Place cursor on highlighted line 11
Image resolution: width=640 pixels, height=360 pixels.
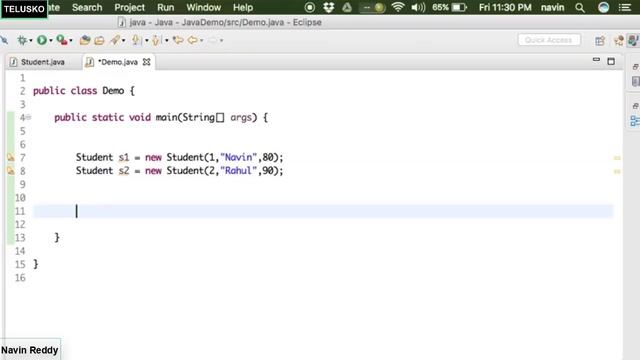point(323,211)
